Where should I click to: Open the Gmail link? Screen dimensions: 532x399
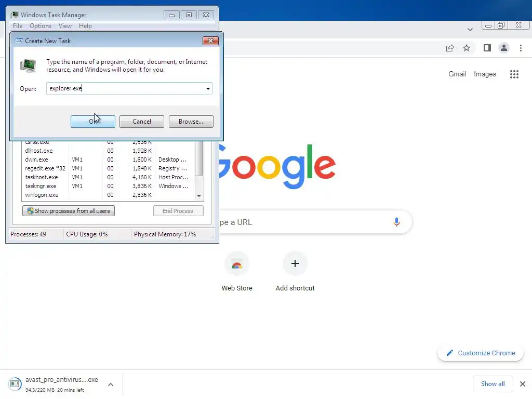(x=457, y=74)
